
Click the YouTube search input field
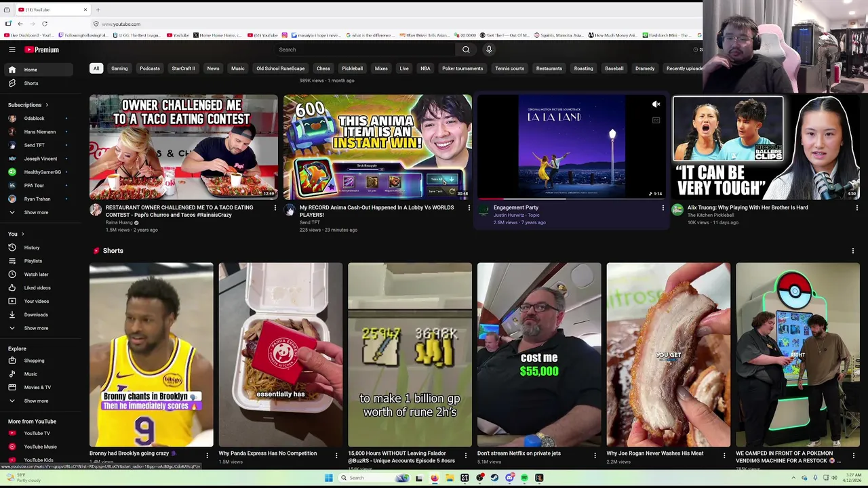tap(365, 49)
